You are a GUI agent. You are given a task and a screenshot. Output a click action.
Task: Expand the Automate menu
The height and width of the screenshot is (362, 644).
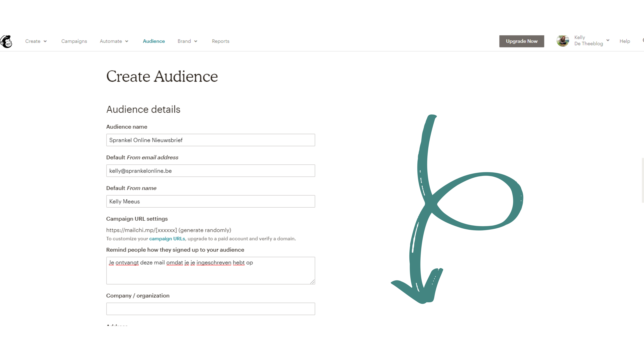point(114,41)
